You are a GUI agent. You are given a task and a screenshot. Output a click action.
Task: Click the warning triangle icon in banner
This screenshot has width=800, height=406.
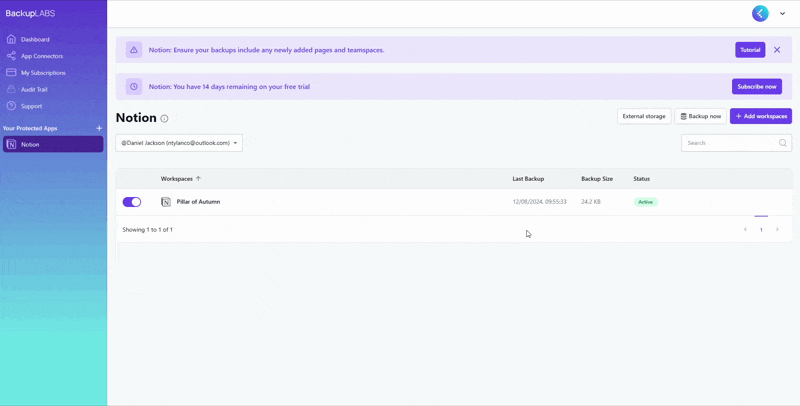[x=134, y=50]
